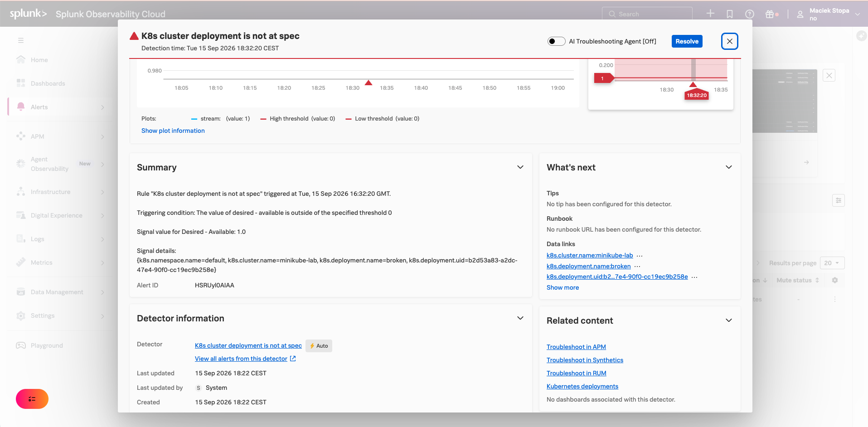This screenshot has width=868, height=427.
Task: Click the Playground icon in sidebar
Action: point(21,345)
